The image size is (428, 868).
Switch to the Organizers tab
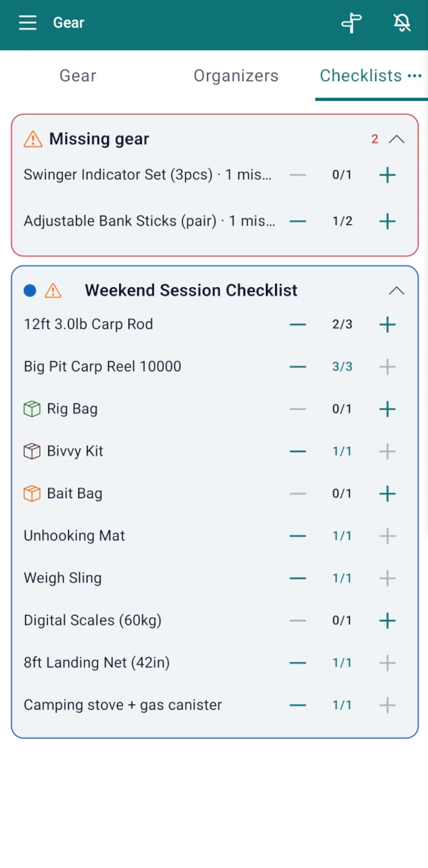tap(236, 76)
